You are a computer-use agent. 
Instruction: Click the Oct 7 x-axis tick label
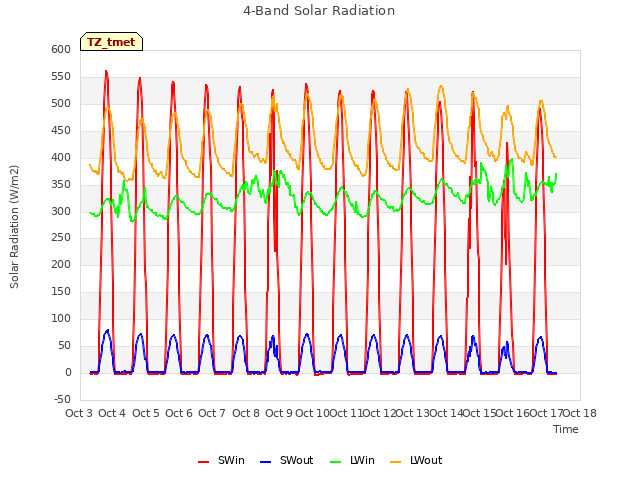(x=212, y=413)
